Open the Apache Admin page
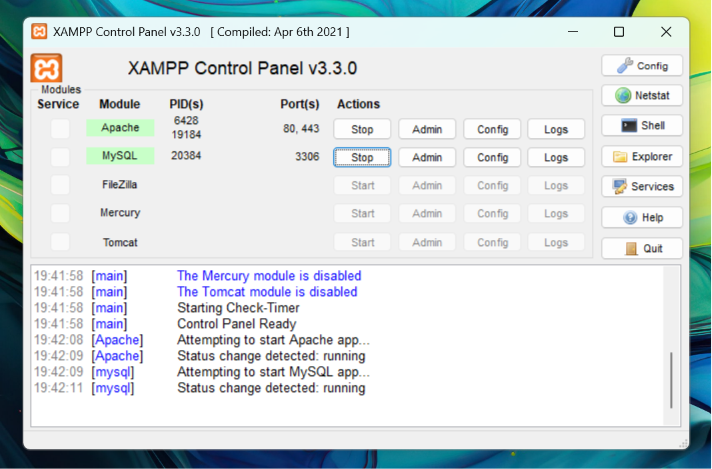 [x=427, y=129]
